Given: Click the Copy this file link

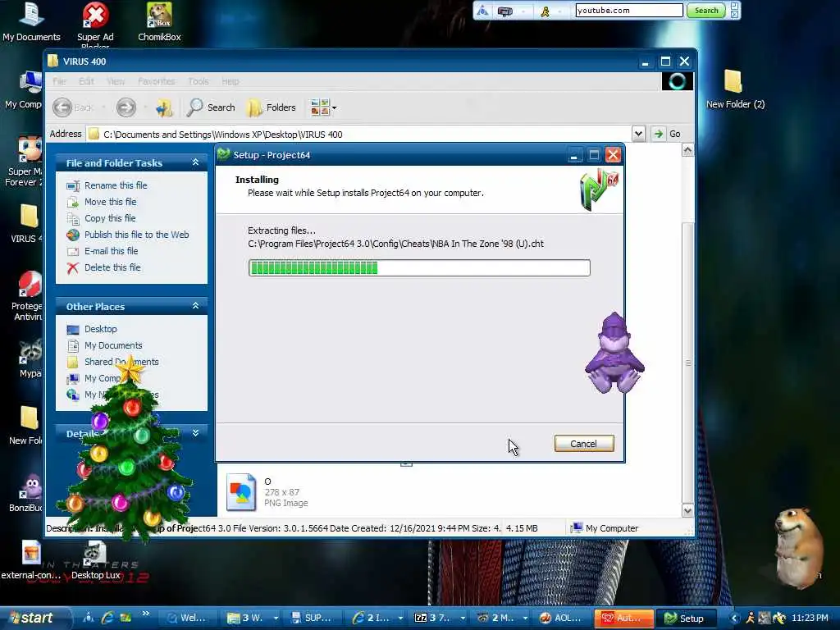Looking at the screenshot, I should tap(110, 218).
